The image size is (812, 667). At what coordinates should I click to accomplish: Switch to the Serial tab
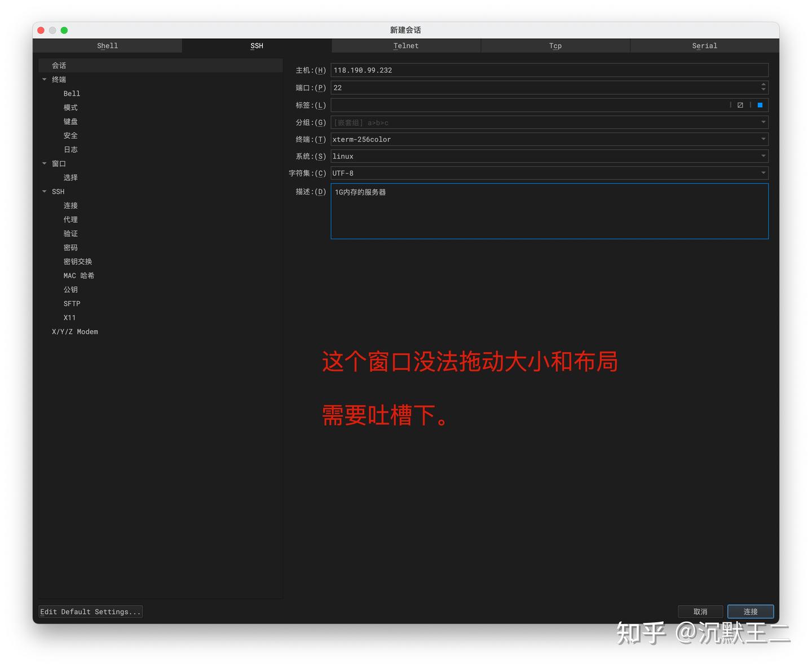704,46
